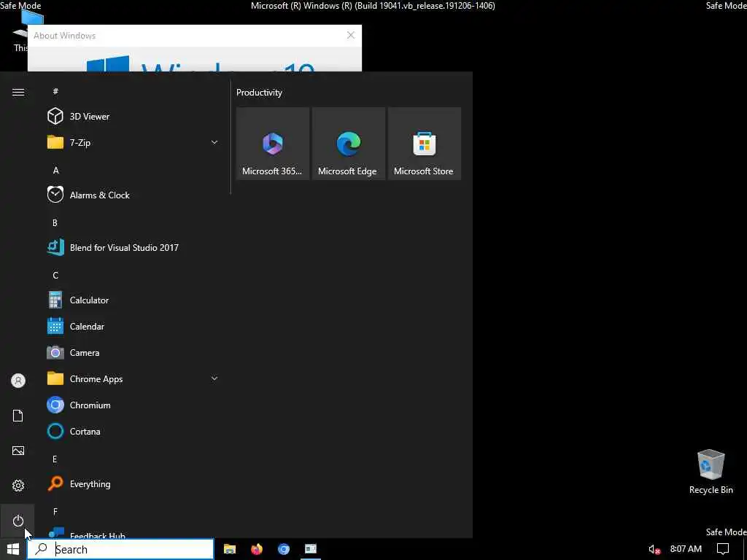The image size is (747, 560).
Task: Open the 7-Zip folder entry
Action: [133, 142]
